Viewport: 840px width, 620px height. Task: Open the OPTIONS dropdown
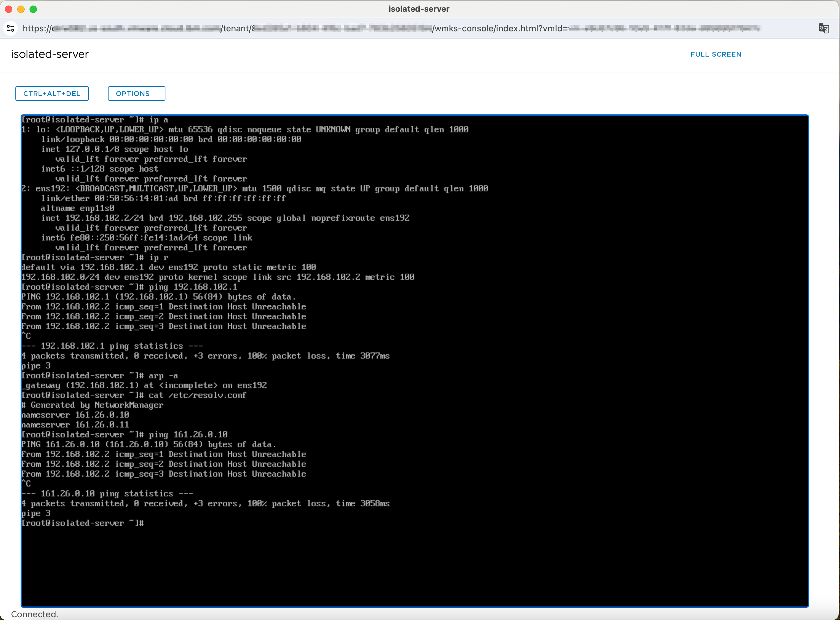(136, 93)
